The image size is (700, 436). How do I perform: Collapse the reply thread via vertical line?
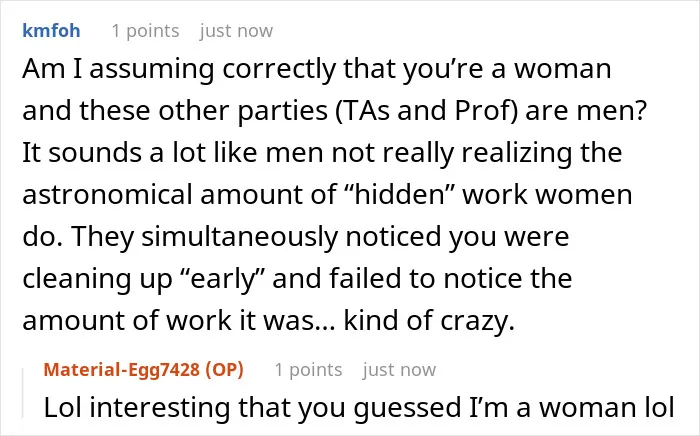(x=23, y=394)
